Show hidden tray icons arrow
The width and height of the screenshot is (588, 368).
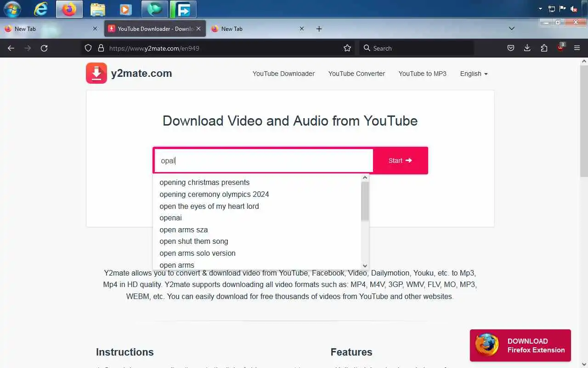coord(540,9)
